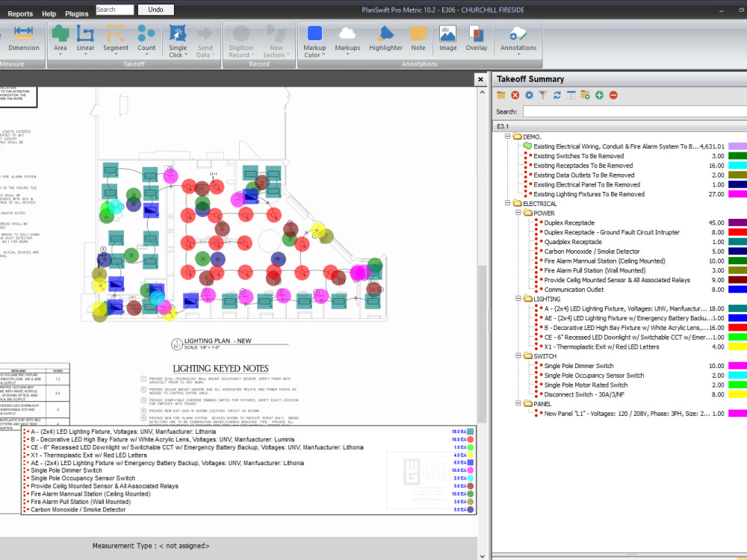
Task: Select Disconnect Switch - 30A/3/NF item
Action: [x=584, y=393]
